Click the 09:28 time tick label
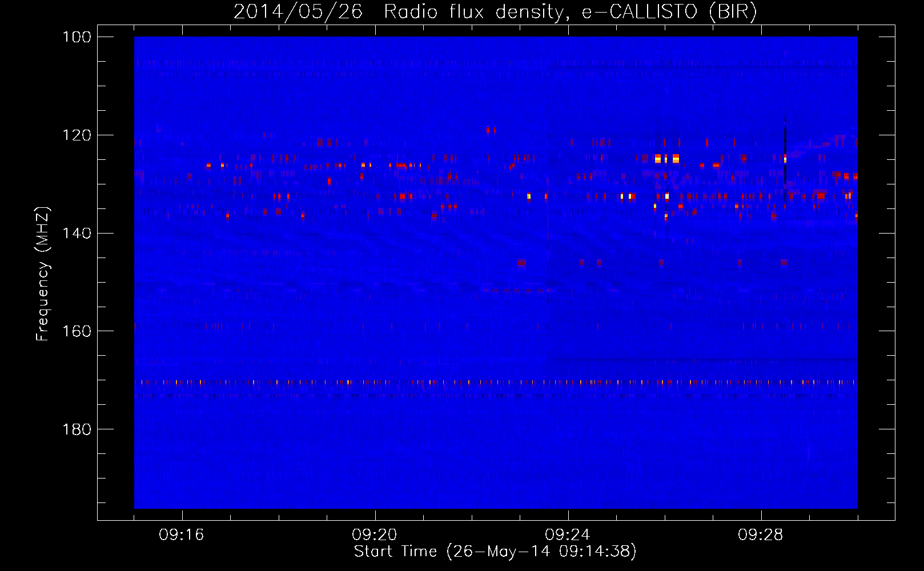 coord(761,535)
